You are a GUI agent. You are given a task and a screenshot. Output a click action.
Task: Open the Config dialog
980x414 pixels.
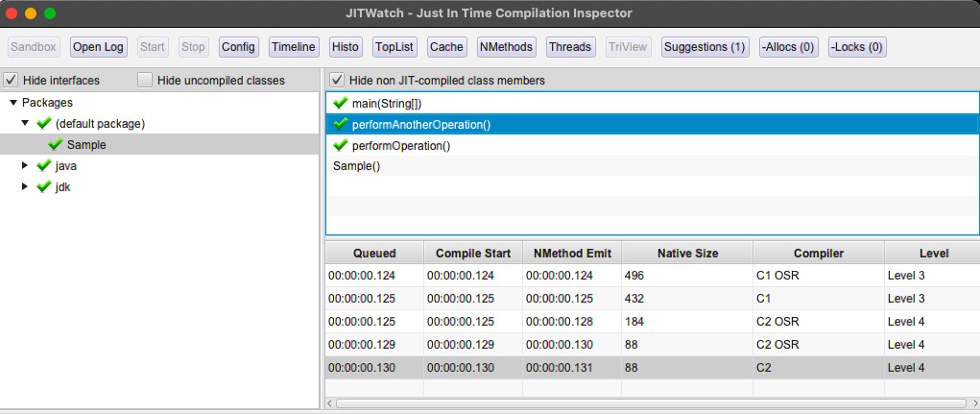coord(239,47)
